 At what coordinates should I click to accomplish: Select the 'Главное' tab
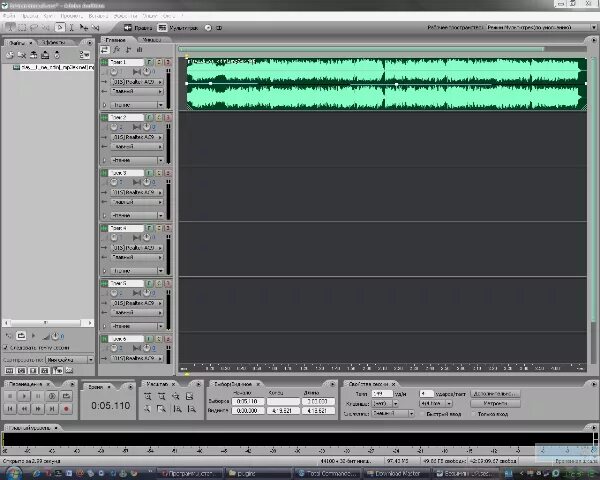coord(116,39)
